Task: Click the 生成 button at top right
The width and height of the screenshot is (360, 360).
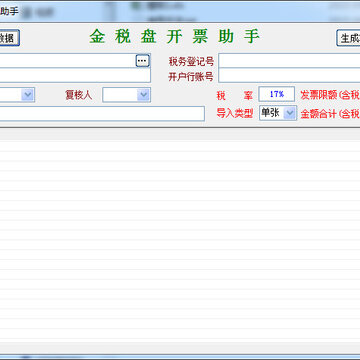Action: click(x=349, y=38)
